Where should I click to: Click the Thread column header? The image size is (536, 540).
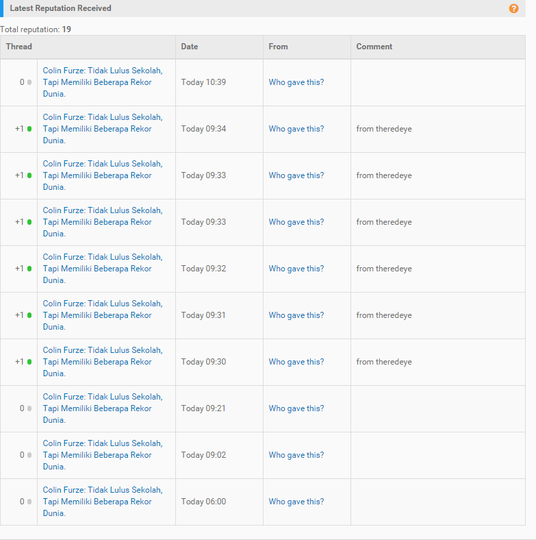coord(19,46)
